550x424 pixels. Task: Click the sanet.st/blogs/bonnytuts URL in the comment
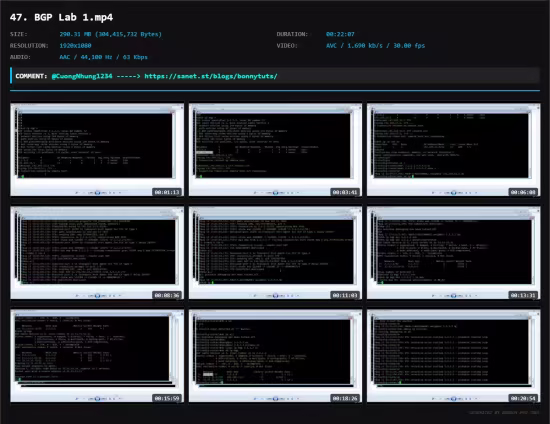coord(211,76)
